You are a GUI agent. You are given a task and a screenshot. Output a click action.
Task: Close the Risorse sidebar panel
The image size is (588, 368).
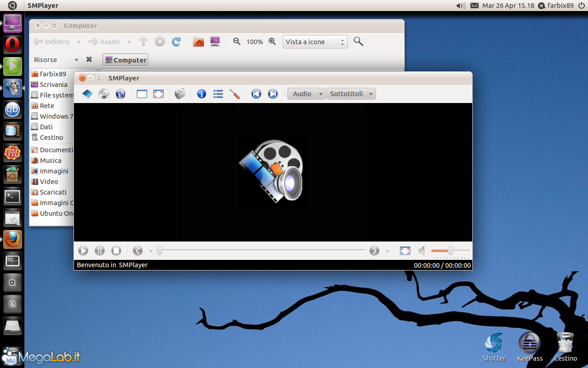(89, 59)
